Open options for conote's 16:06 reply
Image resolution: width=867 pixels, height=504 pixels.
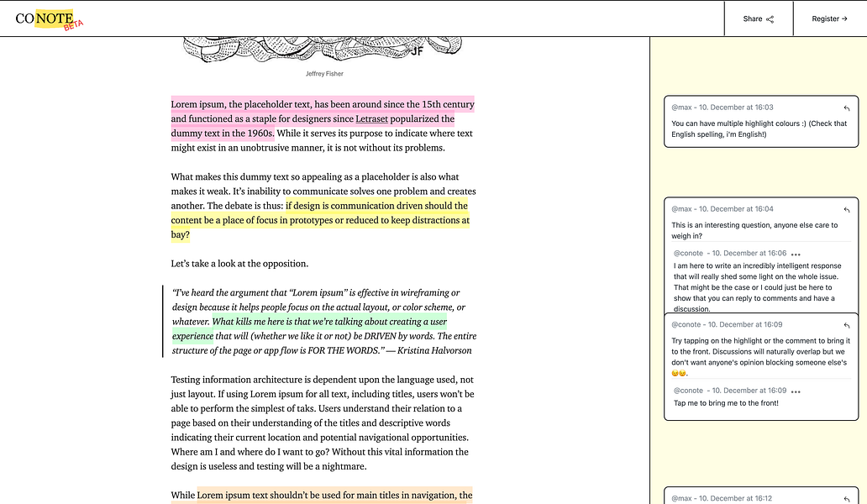pyautogui.click(x=796, y=255)
